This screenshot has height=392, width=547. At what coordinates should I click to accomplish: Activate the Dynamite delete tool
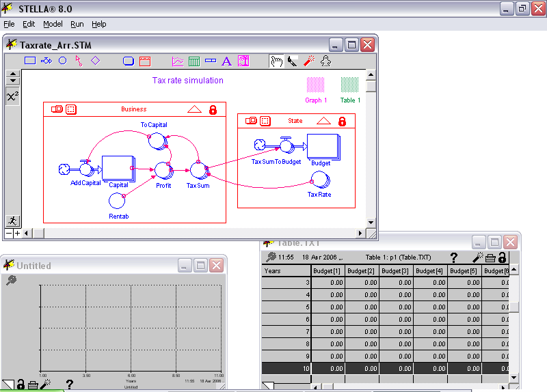coord(309,61)
